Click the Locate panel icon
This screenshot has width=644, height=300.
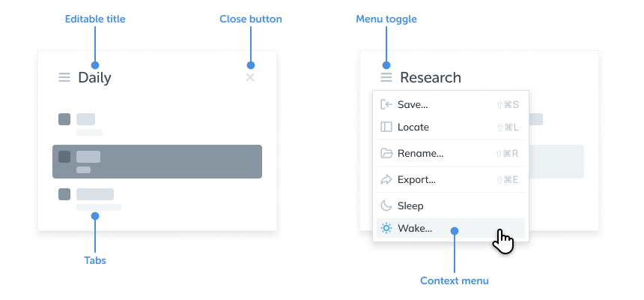click(386, 127)
